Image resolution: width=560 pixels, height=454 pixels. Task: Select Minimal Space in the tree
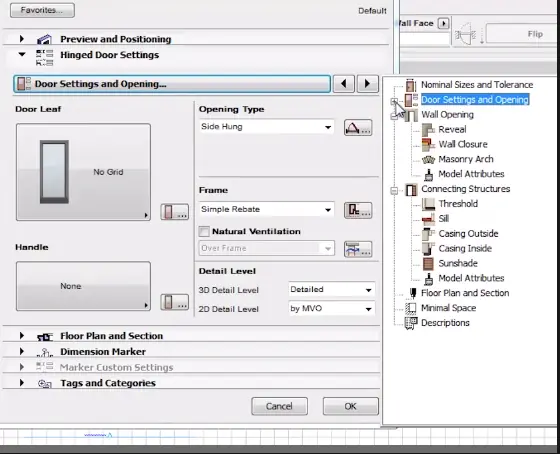[x=448, y=308]
